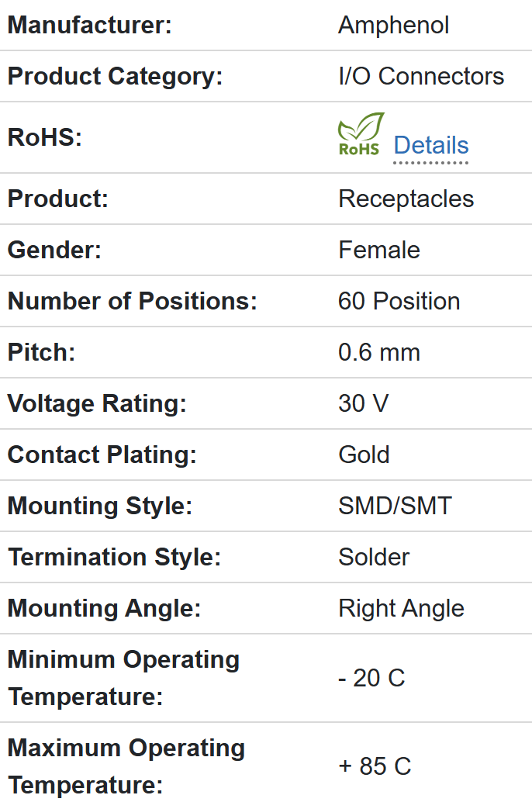532x802 pixels.
Task: Select the - 20 C temperature value
Action: point(371,679)
